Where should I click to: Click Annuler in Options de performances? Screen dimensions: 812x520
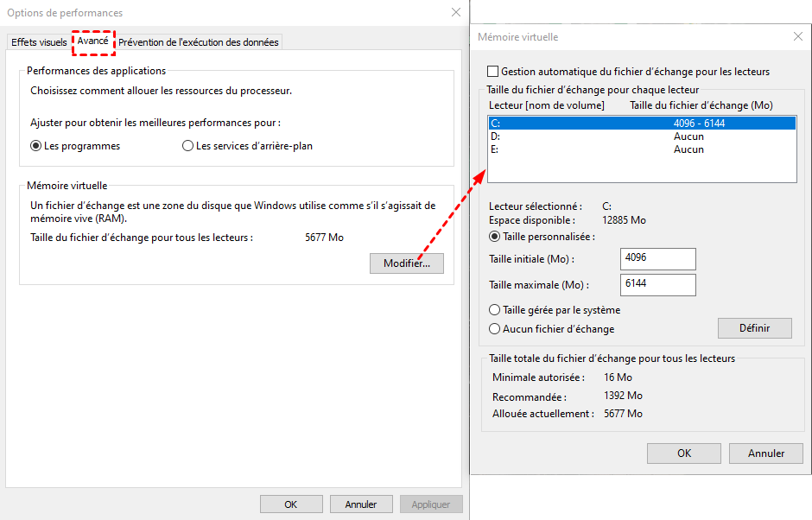point(360,504)
